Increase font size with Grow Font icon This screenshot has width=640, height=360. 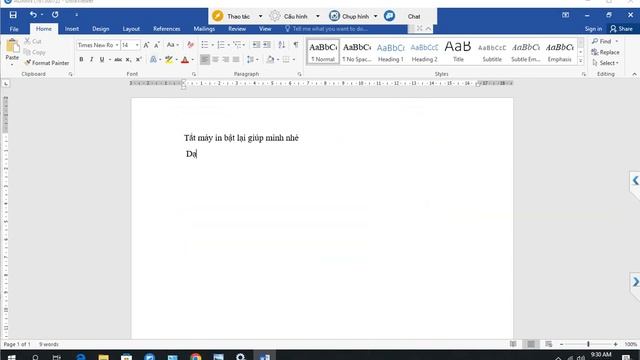[146, 45]
